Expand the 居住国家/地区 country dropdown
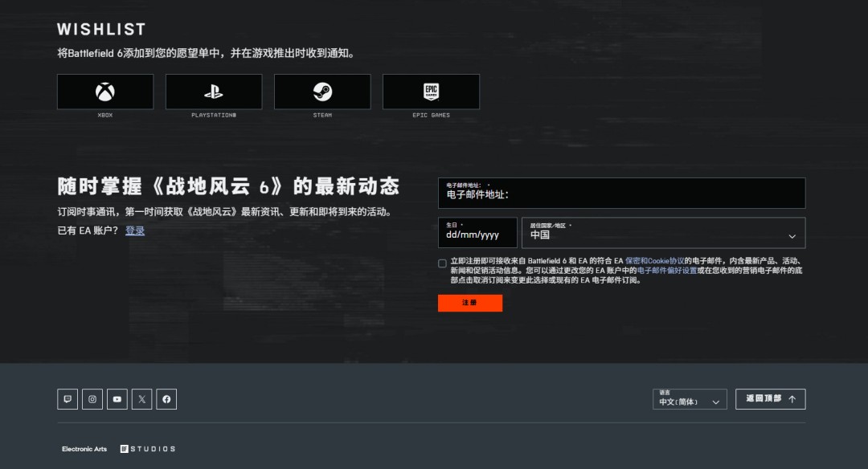This screenshot has width=868, height=469. click(665, 233)
